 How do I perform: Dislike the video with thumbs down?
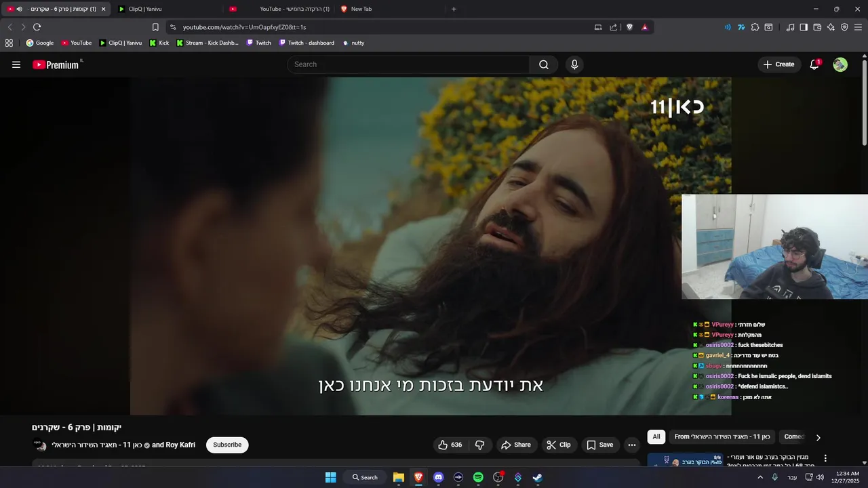[x=480, y=445]
